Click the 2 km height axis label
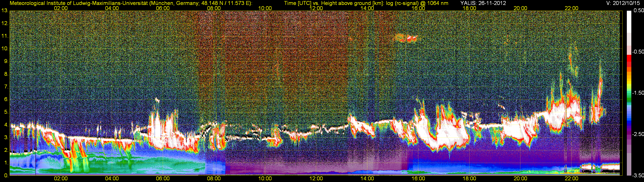 pyautogui.click(x=6, y=150)
